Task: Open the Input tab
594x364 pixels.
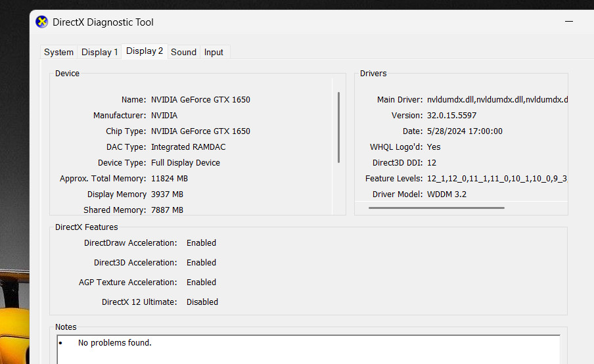Action: (214, 52)
